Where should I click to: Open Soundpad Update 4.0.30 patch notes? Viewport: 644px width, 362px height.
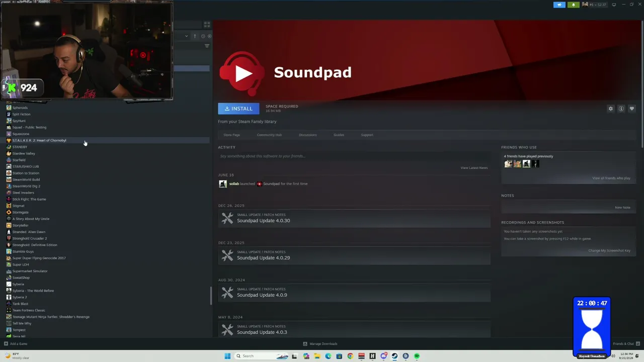tap(354, 218)
